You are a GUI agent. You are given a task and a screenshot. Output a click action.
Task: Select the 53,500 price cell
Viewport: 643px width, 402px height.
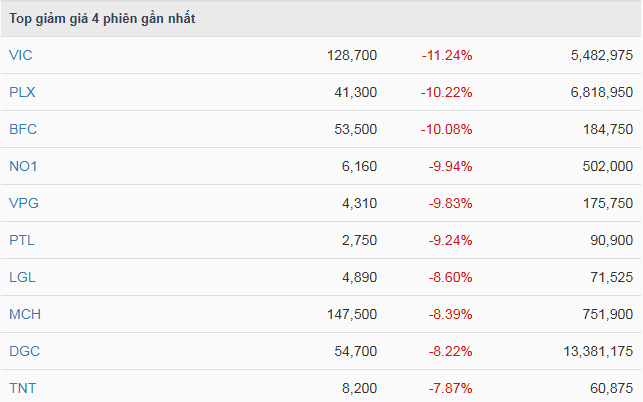[x=356, y=129]
